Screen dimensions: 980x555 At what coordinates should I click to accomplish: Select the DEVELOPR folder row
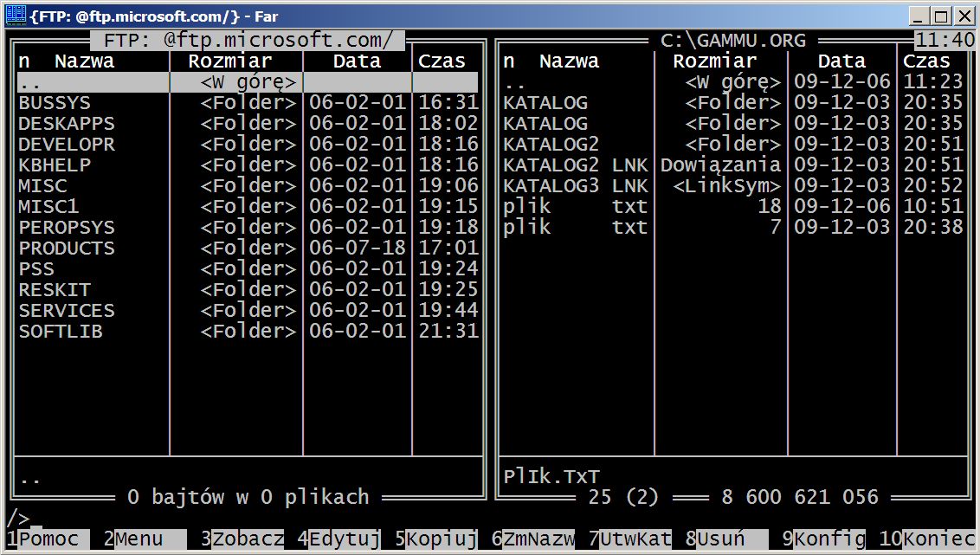tap(248, 144)
